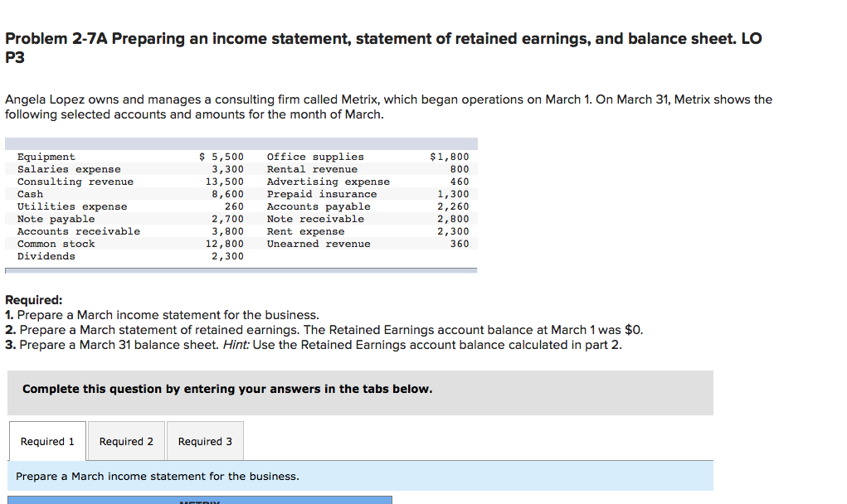Select the Required 1 tab
Viewport: 847px width, 504px height.
46,440
